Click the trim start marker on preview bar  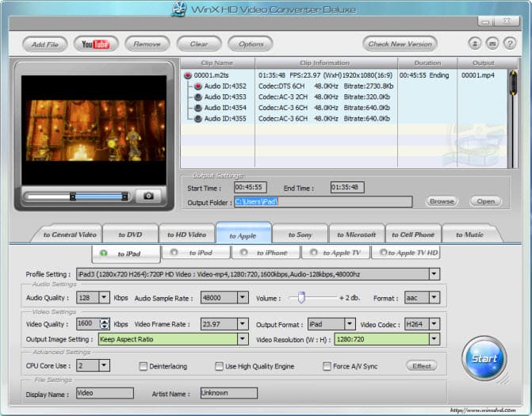pyautogui.click(x=73, y=197)
